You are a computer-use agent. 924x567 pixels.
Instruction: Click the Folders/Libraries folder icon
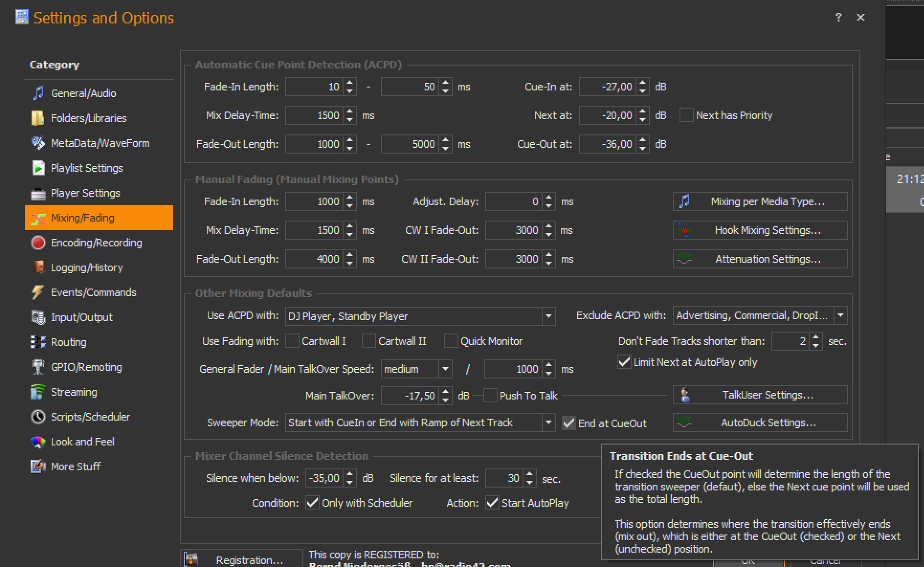[38, 118]
